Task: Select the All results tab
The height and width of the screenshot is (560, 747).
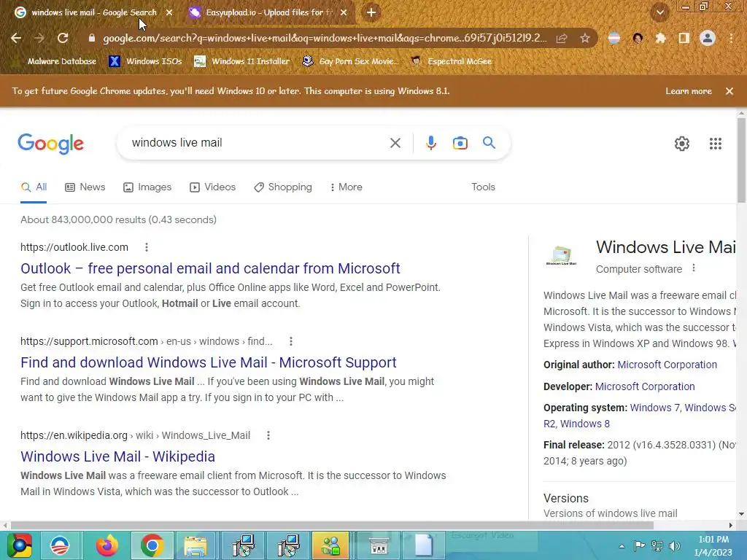Action: point(34,187)
